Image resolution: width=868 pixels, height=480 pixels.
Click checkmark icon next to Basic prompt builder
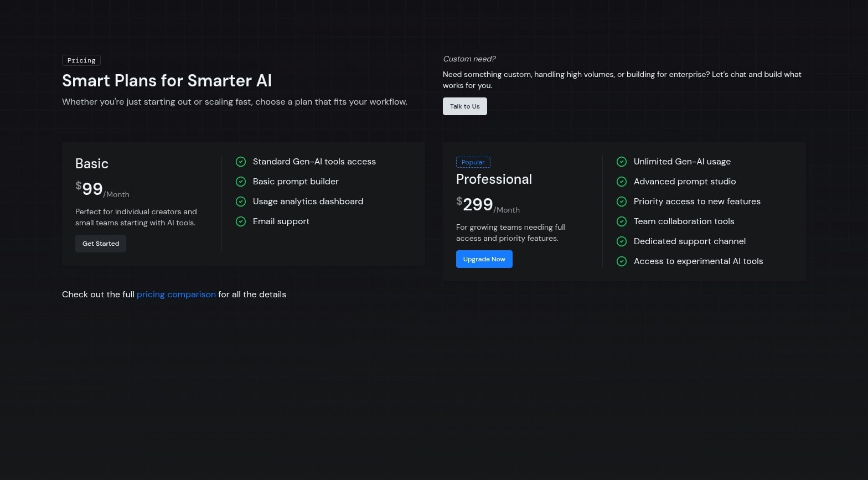coord(241,182)
